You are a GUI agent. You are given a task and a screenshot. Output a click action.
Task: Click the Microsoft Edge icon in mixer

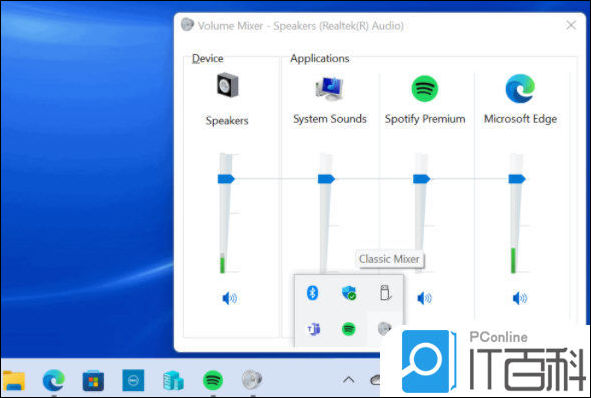[x=520, y=89]
